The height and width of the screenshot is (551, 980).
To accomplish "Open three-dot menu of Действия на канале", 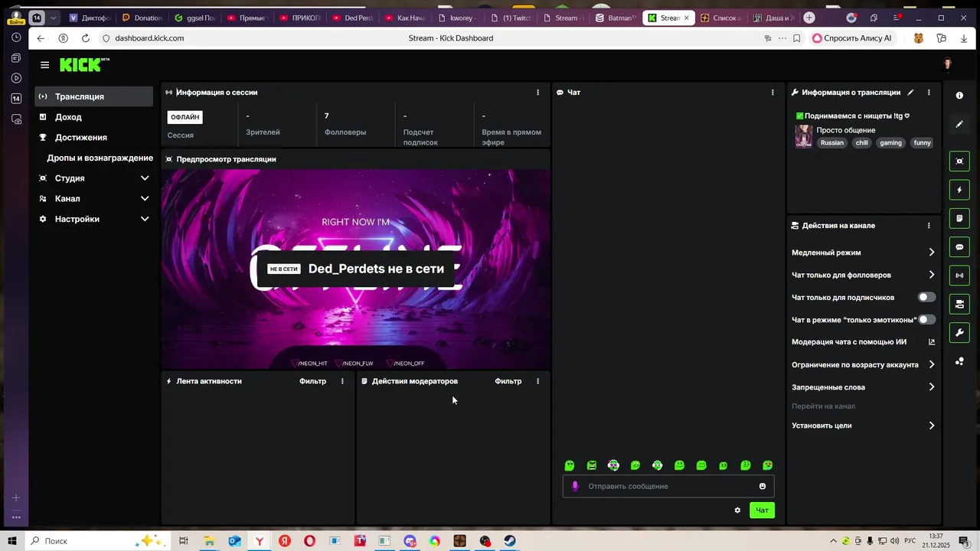I will tap(929, 226).
